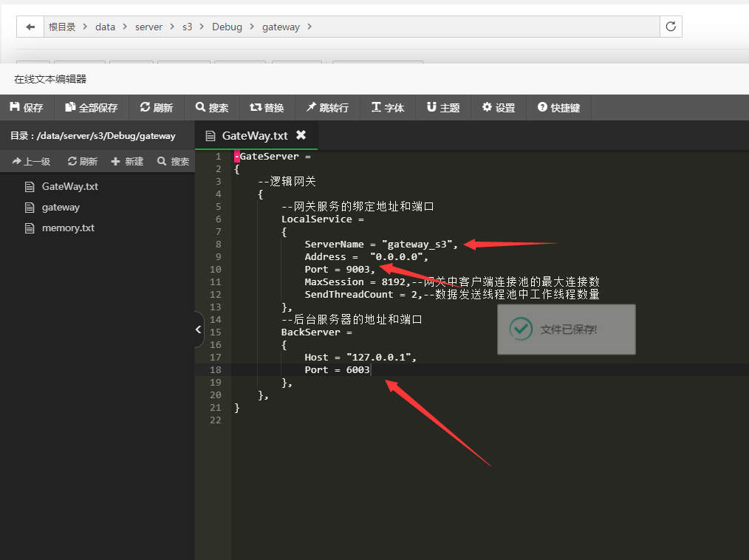The height and width of the screenshot is (560, 749).
Task: Open the gateway file in sidebar
Action: tap(61, 208)
